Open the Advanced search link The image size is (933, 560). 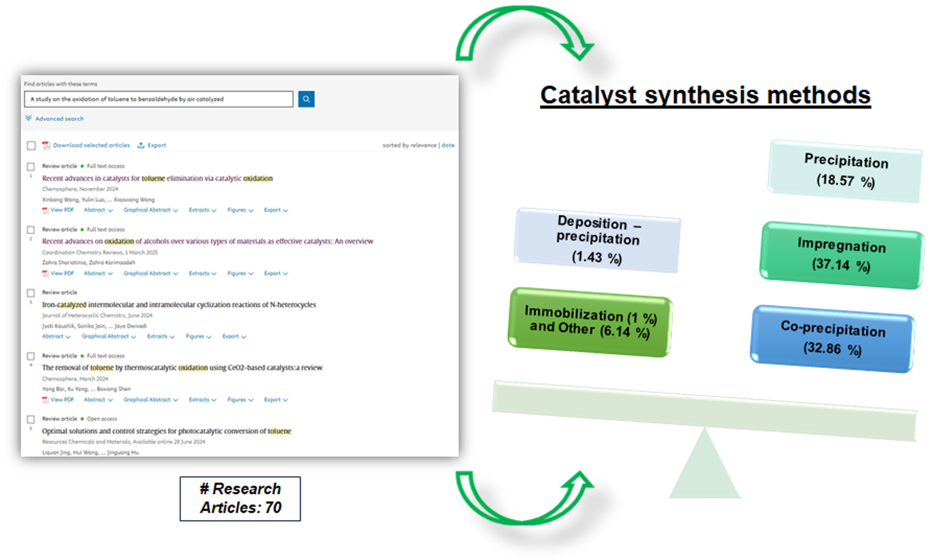[60, 119]
